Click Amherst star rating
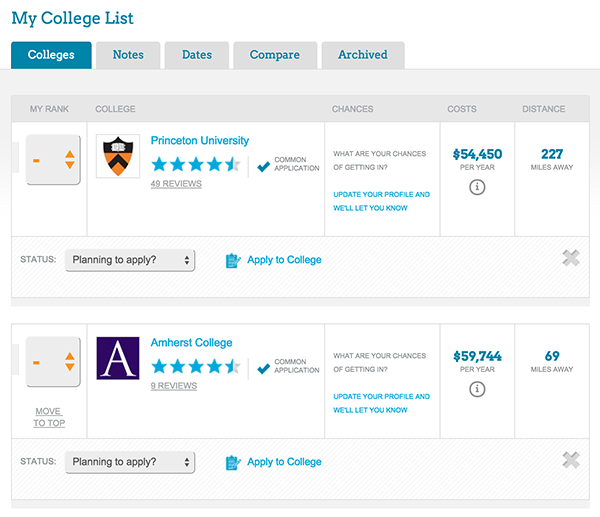The image size is (600, 517). pyautogui.click(x=196, y=367)
